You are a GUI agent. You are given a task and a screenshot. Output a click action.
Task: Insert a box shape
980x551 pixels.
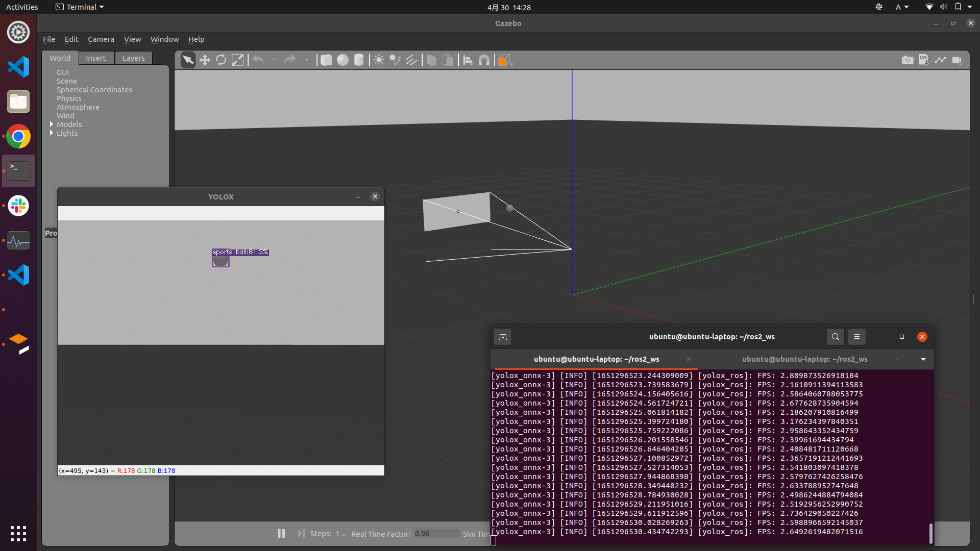pos(326,60)
